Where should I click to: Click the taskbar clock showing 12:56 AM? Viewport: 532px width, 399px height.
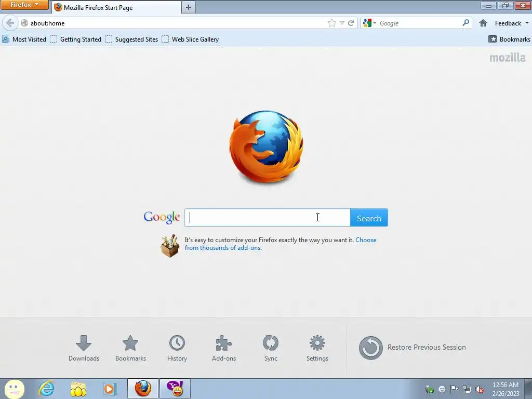point(506,389)
